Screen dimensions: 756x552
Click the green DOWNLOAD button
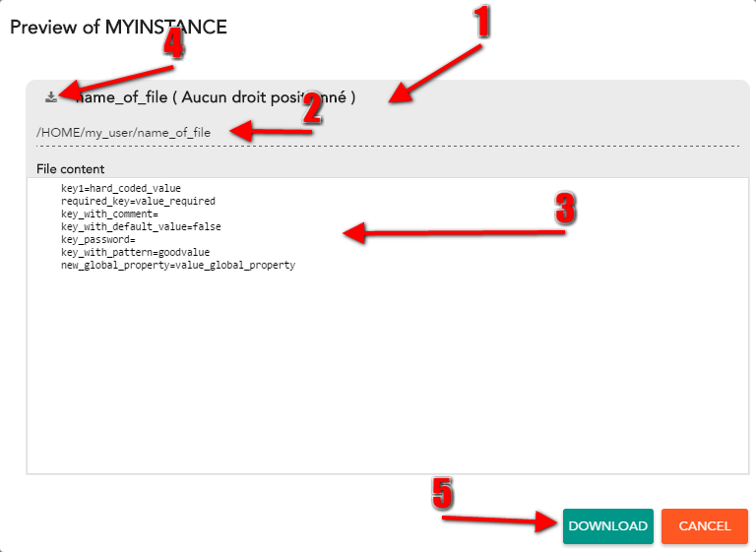coord(608,526)
